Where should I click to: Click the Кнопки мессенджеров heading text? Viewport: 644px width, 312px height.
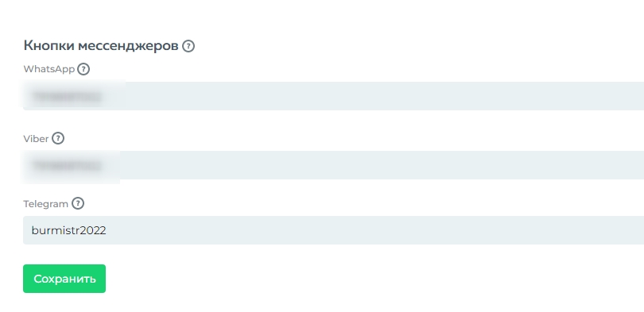(x=101, y=45)
